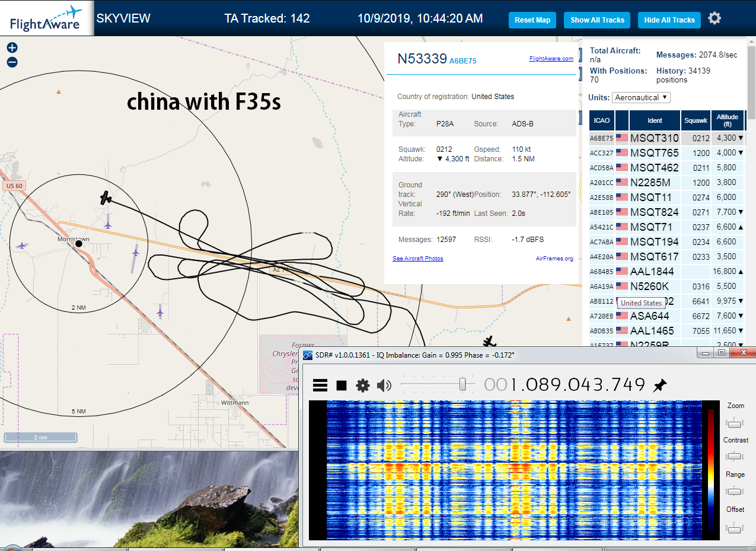Mute SDR# audio speaker icon
Image resolution: width=756 pixels, height=551 pixels.
click(384, 386)
